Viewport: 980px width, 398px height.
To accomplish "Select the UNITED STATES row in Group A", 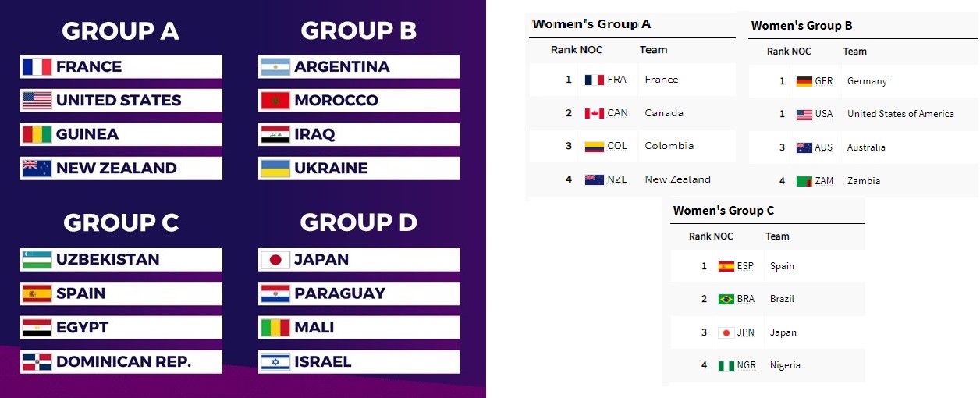I will pos(121,101).
